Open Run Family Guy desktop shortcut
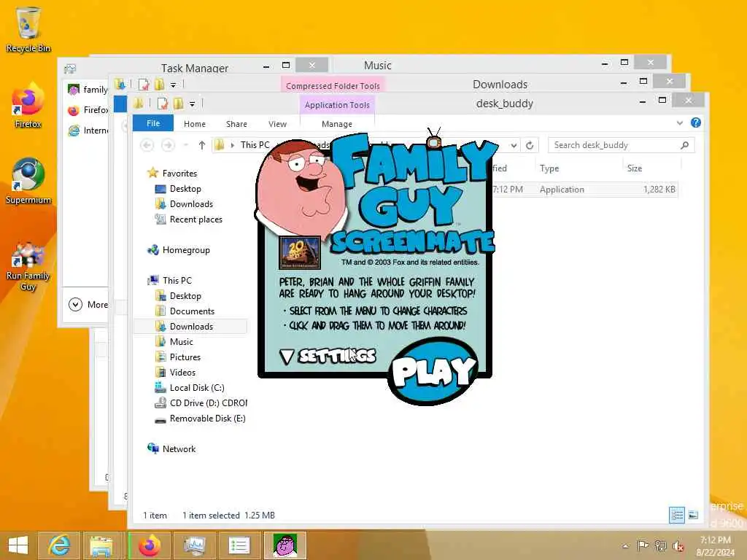The image size is (747, 560). click(28, 265)
